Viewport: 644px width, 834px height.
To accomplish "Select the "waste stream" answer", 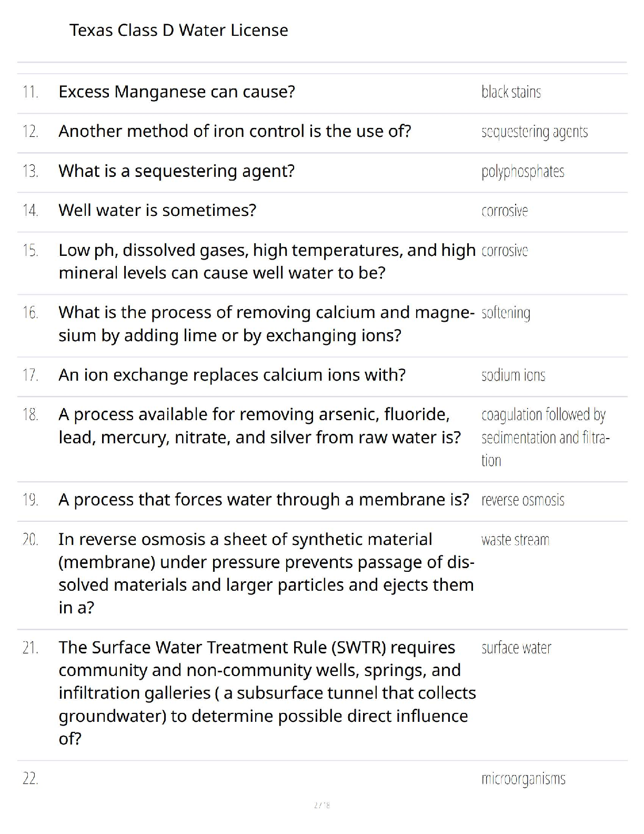I will pyautogui.click(x=515, y=540).
